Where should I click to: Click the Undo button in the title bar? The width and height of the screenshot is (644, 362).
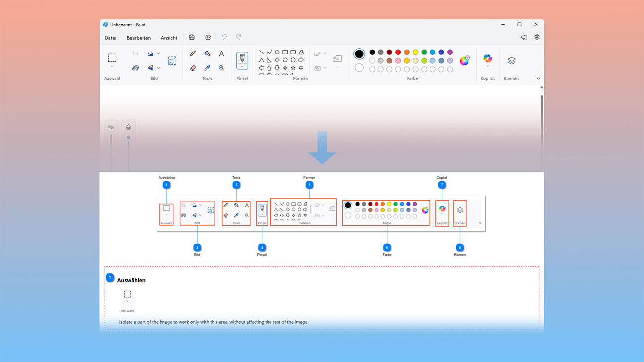point(223,37)
